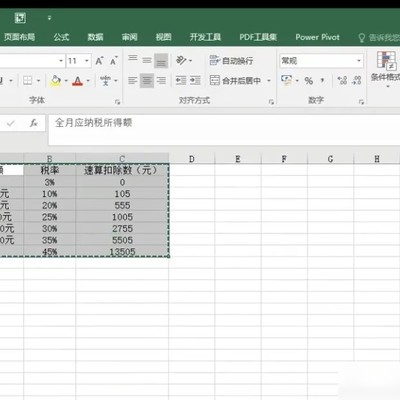Switch to the 数据 tab
Viewport: 400px width, 400px height.
[x=95, y=37]
